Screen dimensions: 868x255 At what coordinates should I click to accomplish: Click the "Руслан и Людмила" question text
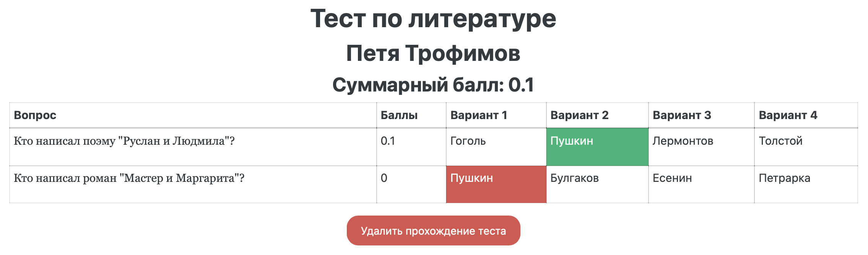point(124,141)
